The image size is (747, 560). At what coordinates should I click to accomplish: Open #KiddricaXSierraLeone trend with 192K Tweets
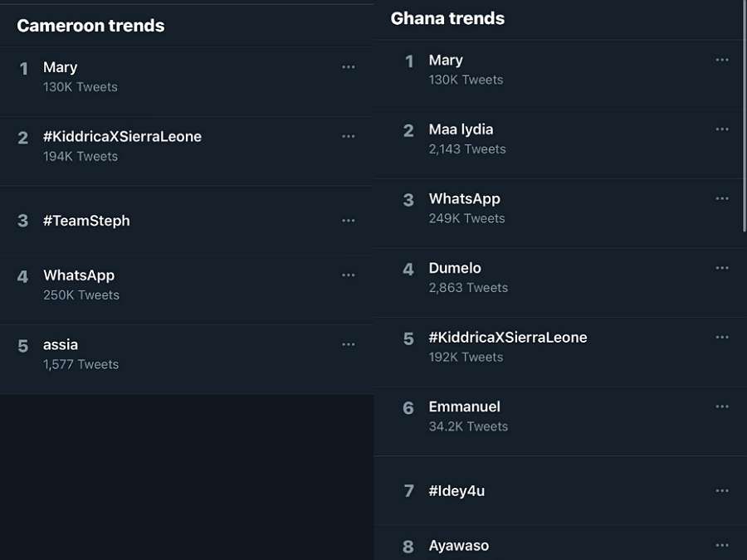click(507, 338)
